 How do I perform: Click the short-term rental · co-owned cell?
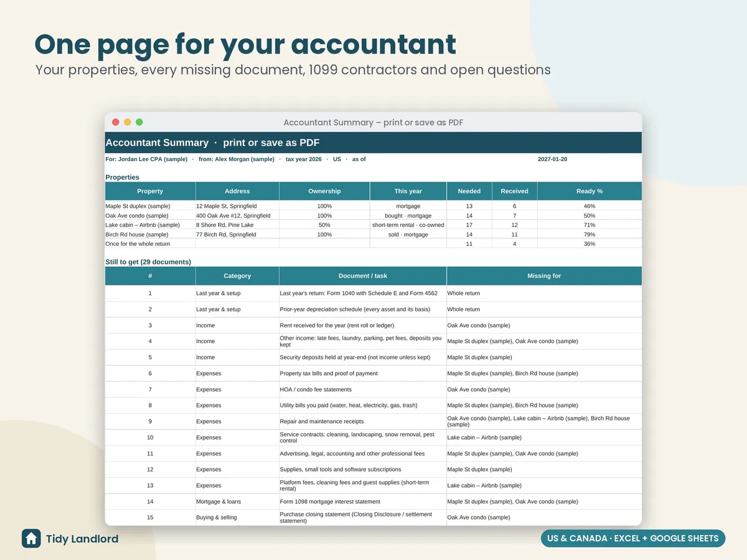click(408, 225)
